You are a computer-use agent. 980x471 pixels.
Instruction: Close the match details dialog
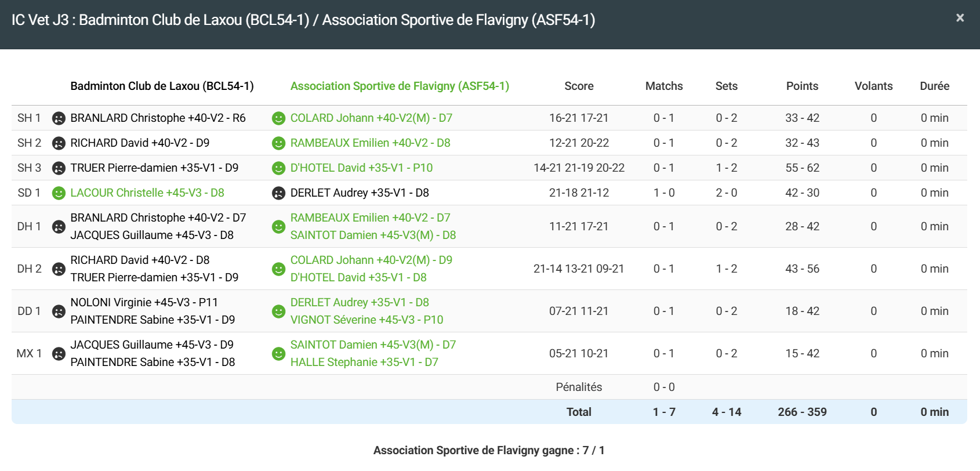pos(960,18)
